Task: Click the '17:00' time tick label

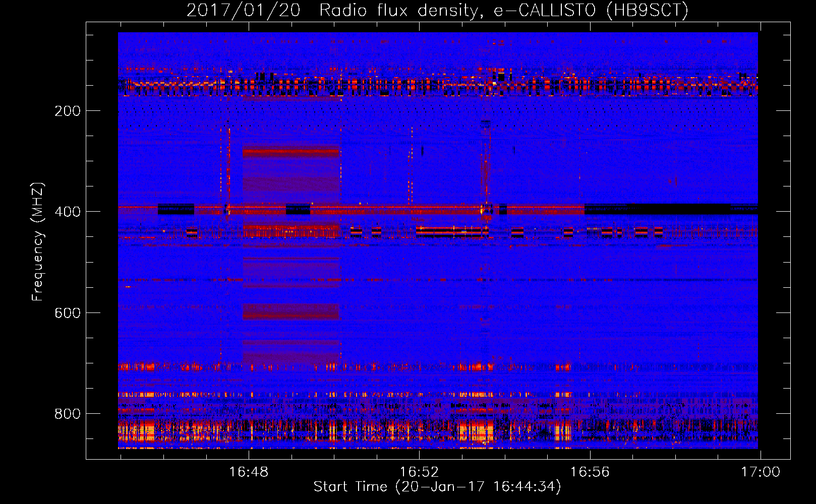Action: (760, 472)
